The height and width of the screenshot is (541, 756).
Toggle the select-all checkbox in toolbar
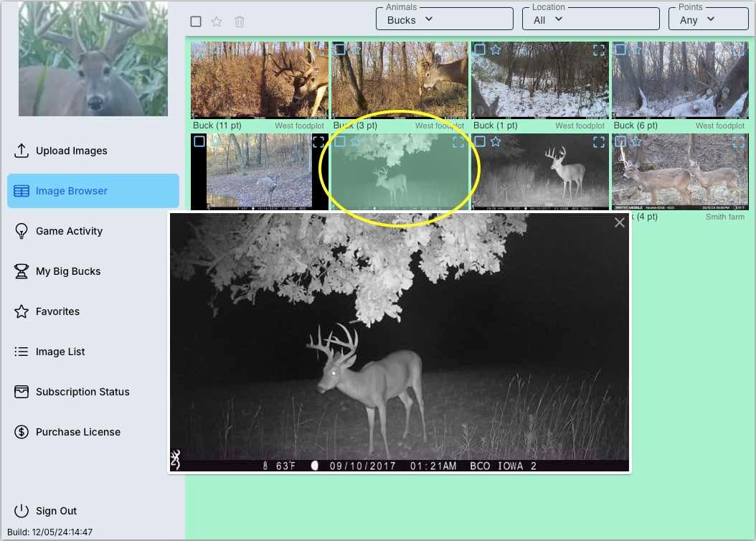(x=196, y=22)
